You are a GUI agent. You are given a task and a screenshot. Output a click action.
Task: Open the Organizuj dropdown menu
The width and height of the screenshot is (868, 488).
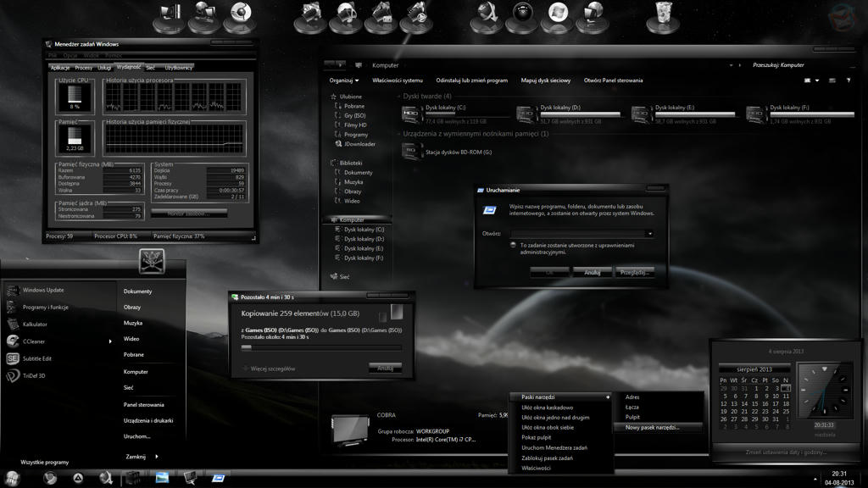coord(343,80)
